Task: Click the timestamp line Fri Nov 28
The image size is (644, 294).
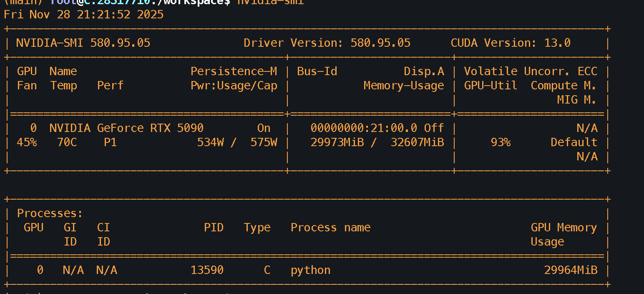Action: pos(83,15)
